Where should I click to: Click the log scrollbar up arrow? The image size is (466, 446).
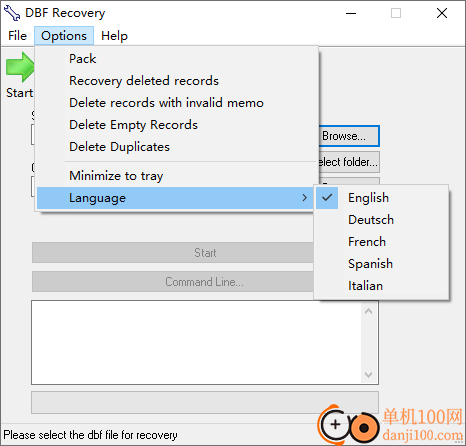[x=369, y=311]
